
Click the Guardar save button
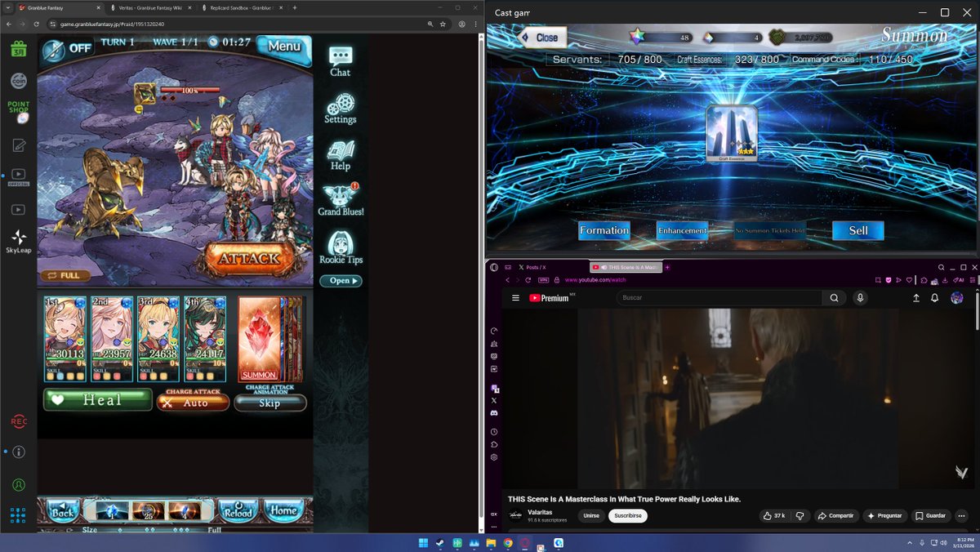click(x=930, y=516)
